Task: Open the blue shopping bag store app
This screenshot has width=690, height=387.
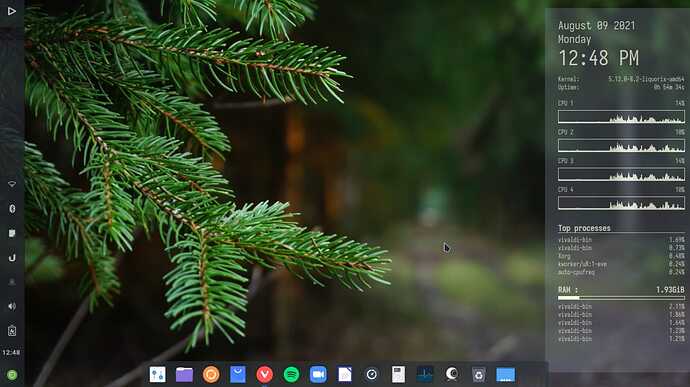Action: click(x=238, y=375)
